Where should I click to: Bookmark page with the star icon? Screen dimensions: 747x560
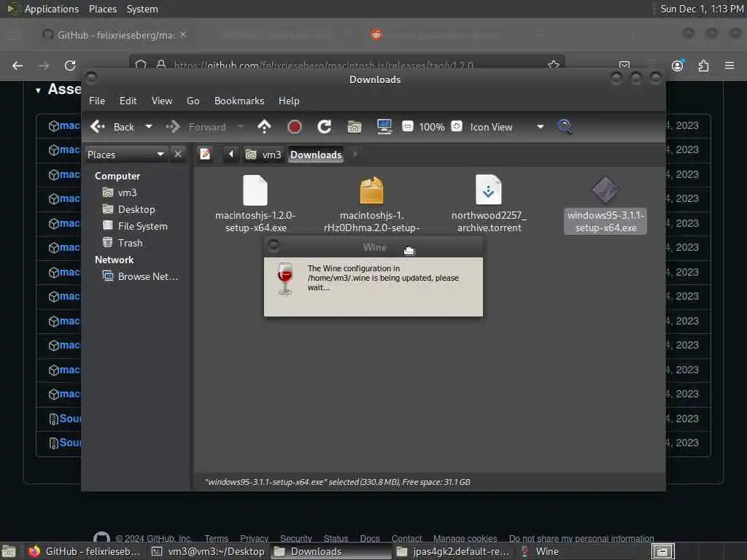pos(554,65)
